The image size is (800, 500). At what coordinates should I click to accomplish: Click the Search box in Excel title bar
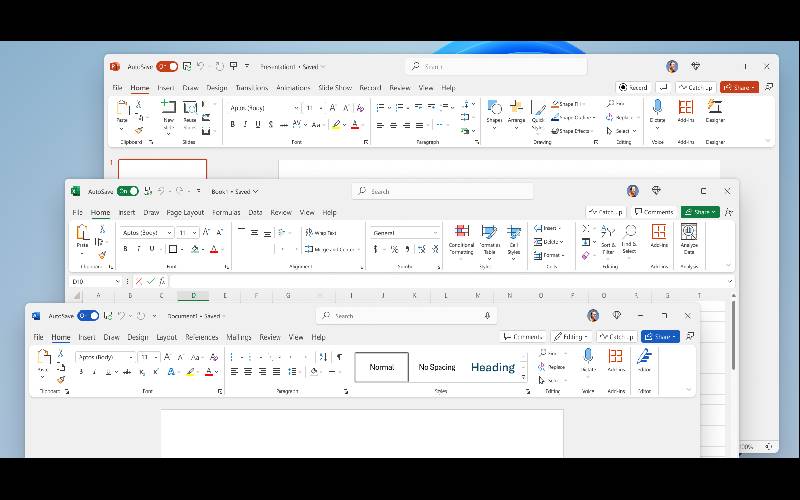442,191
